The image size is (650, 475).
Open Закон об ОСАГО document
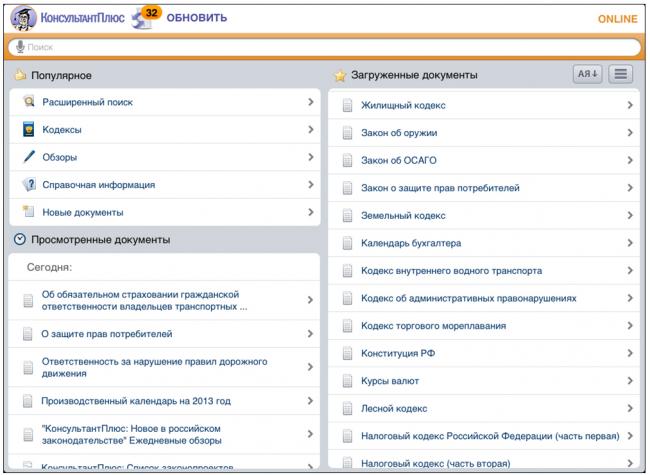point(398,160)
